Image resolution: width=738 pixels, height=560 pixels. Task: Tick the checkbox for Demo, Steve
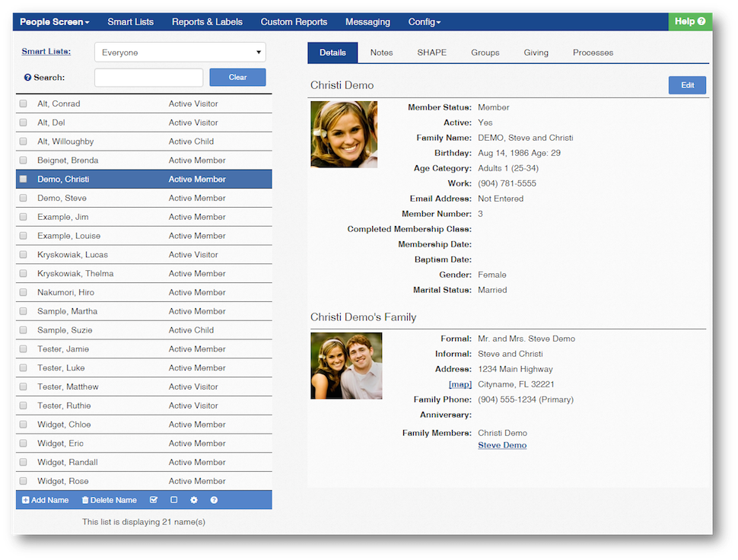point(23,198)
